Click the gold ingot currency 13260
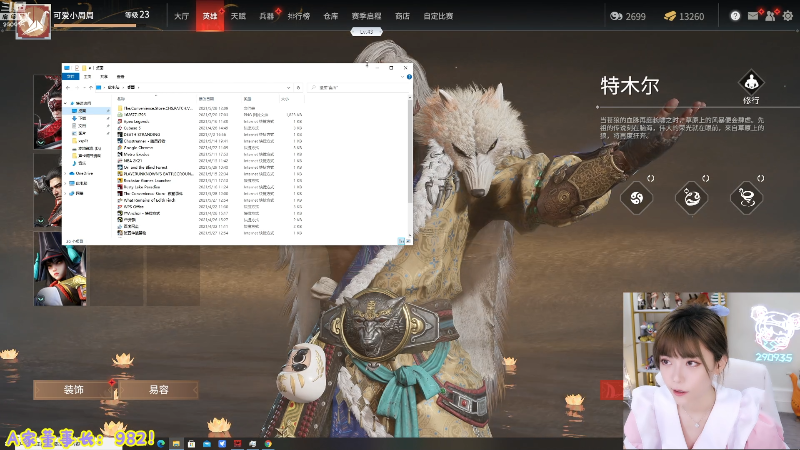 coord(684,16)
